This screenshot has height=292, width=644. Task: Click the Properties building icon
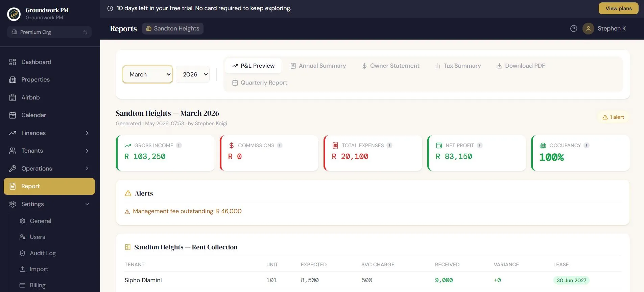13,80
